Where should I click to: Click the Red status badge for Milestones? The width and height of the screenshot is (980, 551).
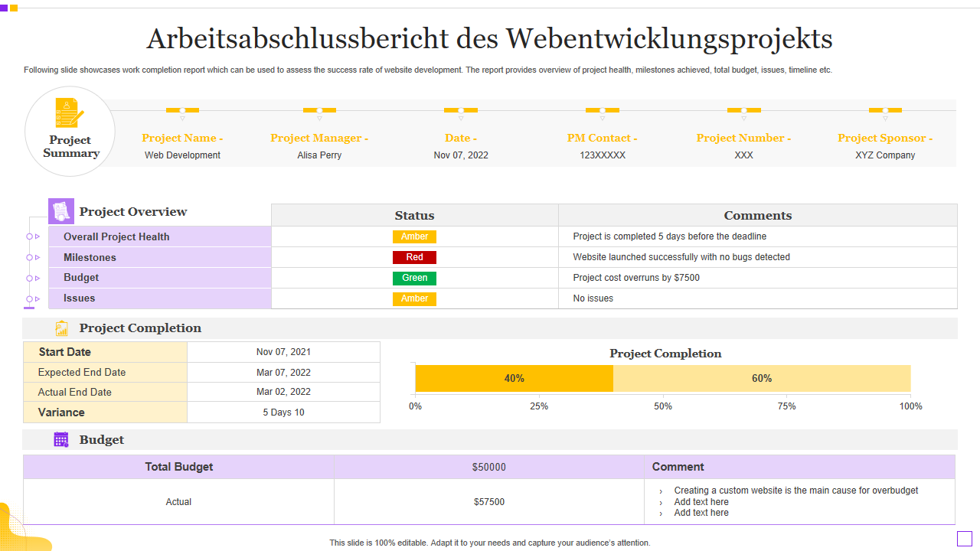pyautogui.click(x=414, y=257)
